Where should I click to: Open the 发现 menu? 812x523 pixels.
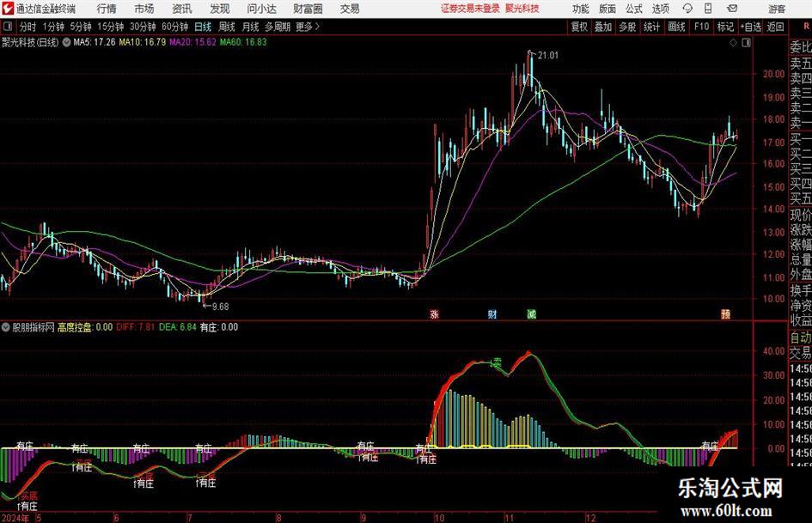(x=220, y=9)
